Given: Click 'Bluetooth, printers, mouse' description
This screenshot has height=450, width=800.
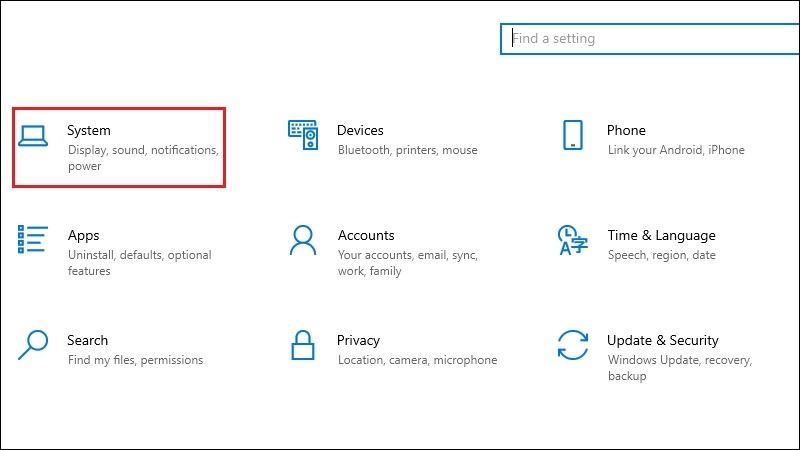Looking at the screenshot, I should [x=408, y=150].
